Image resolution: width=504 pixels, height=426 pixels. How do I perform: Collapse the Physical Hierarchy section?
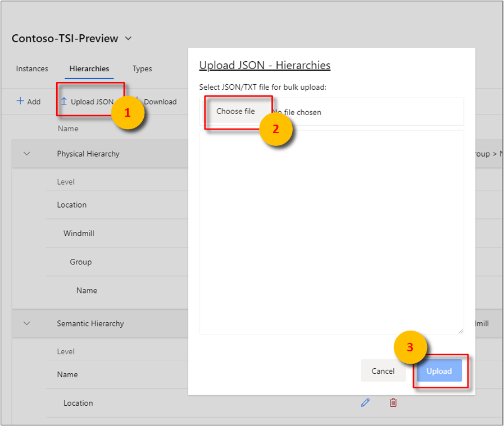27,153
